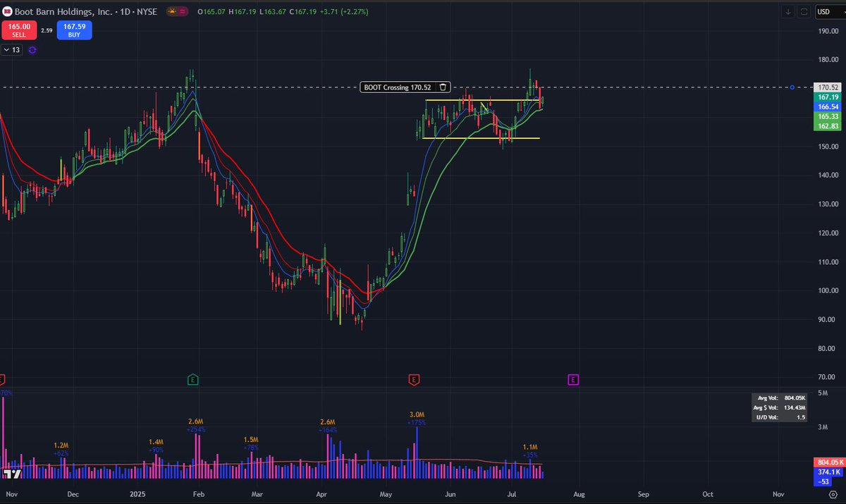Click the Avg Vol 804.05K table row
The height and width of the screenshot is (504, 846).
780,398
